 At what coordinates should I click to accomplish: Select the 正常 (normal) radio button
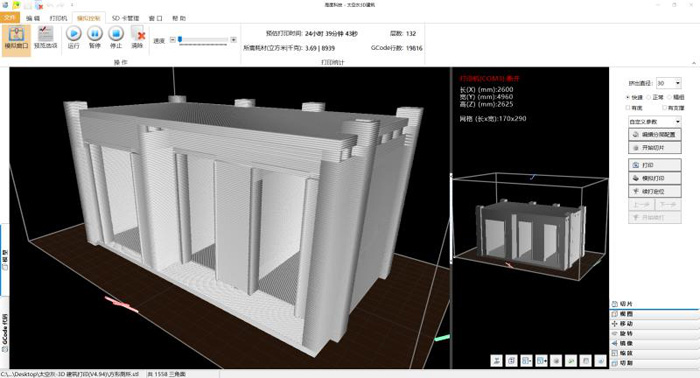[x=649, y=97]
